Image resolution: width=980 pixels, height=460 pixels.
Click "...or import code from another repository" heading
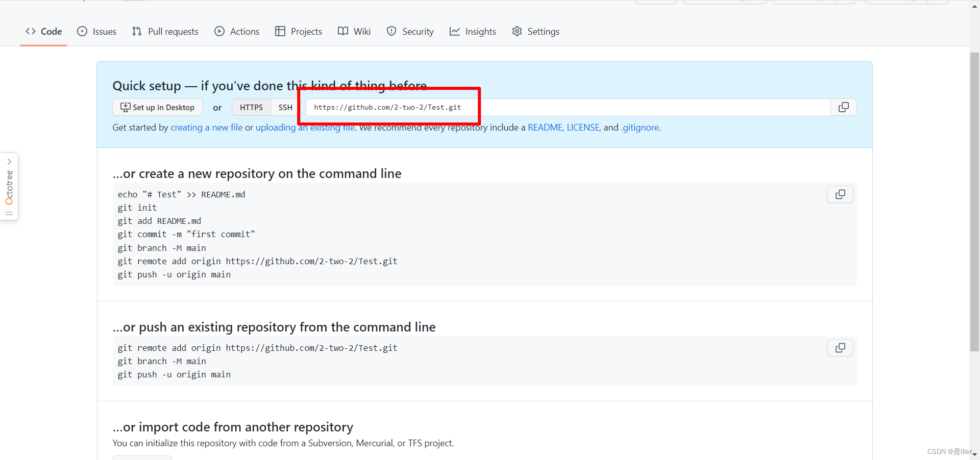233,427
